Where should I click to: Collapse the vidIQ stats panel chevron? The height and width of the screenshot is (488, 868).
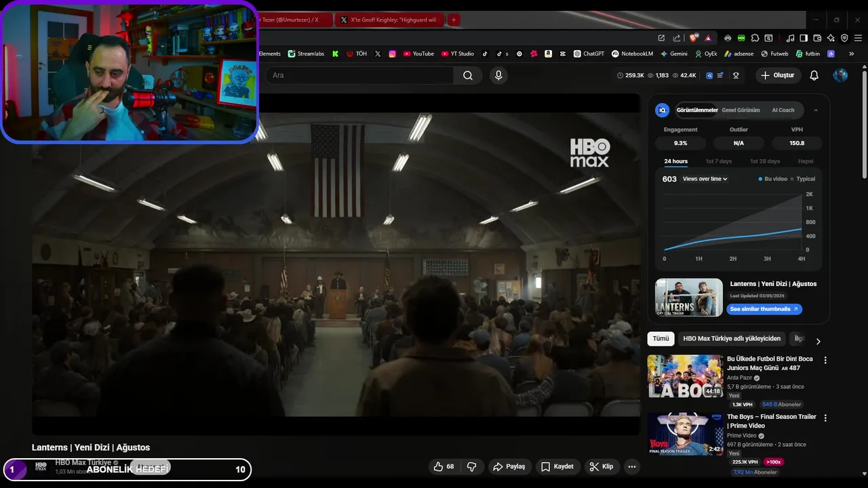[x=816, y=110]
